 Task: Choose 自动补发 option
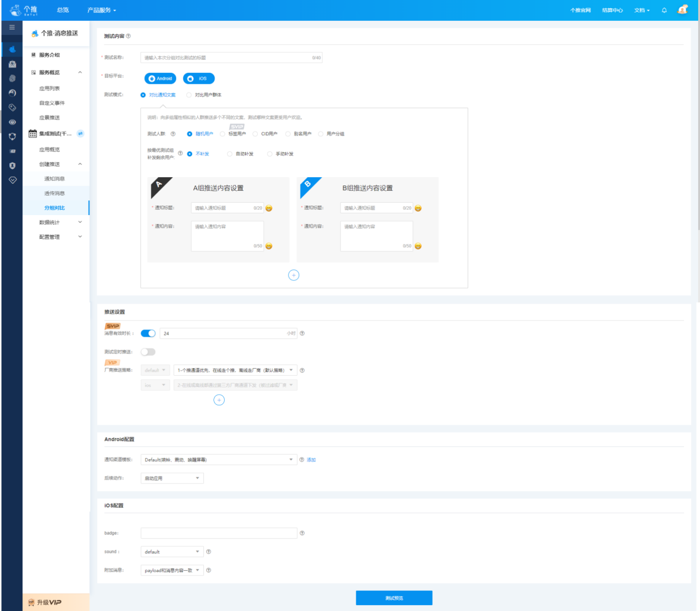240,154
